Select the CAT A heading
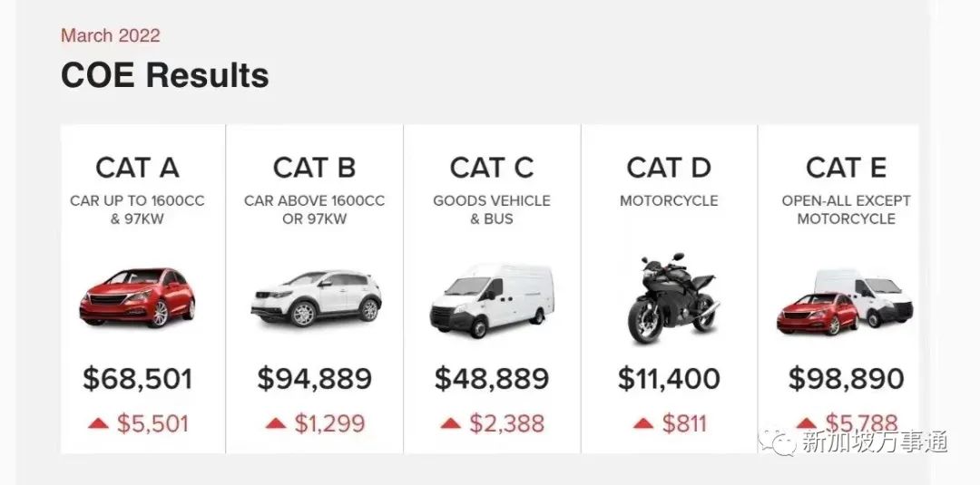The image size is (980, 485). click(x=138, y=168)
